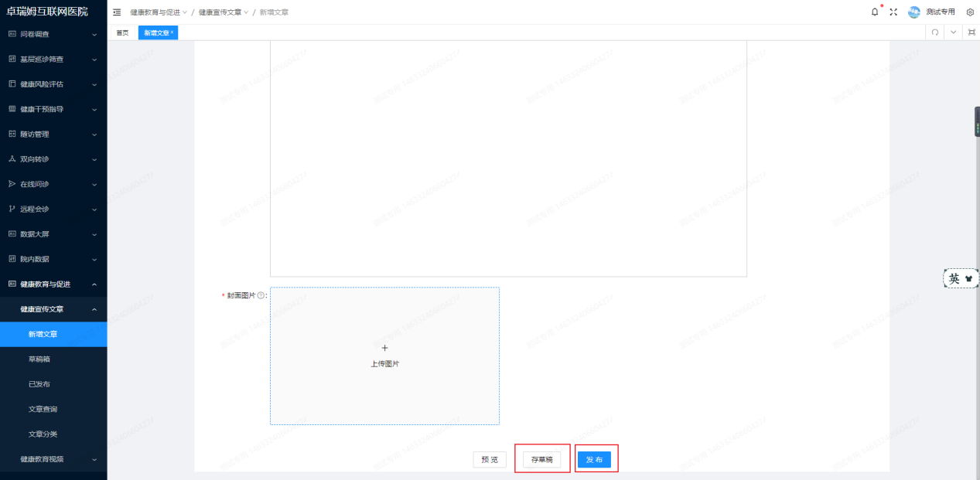Open settings via the gear icon

click(970, 12)
